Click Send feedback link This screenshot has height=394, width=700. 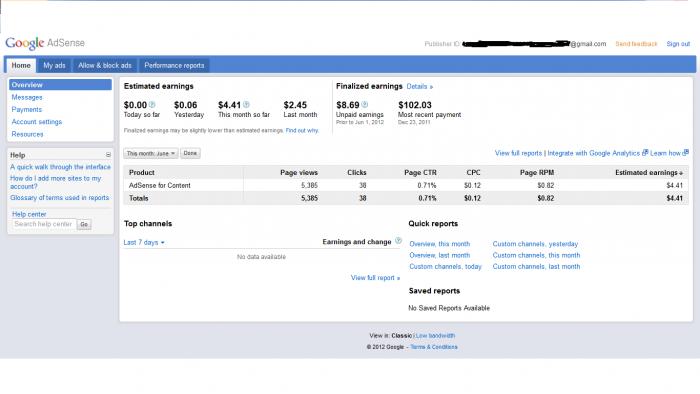click(x=636, y=44)
